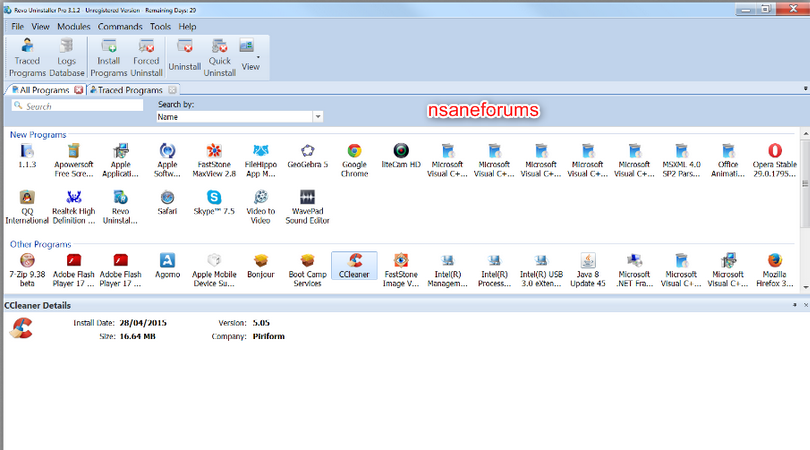Select Intel(R) USB 3.0 eXtensible icon
This screenshot has width=810, height=450.
pos(541,270)
